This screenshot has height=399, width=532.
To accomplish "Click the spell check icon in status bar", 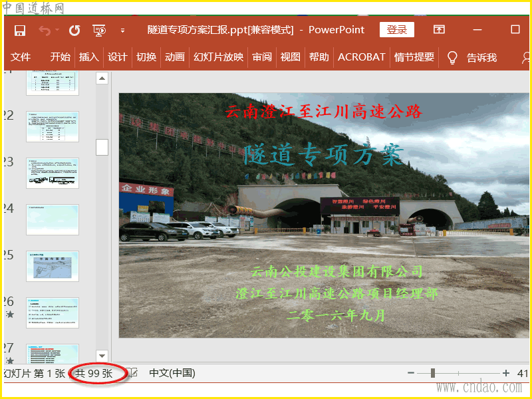I will coord(132,373).
